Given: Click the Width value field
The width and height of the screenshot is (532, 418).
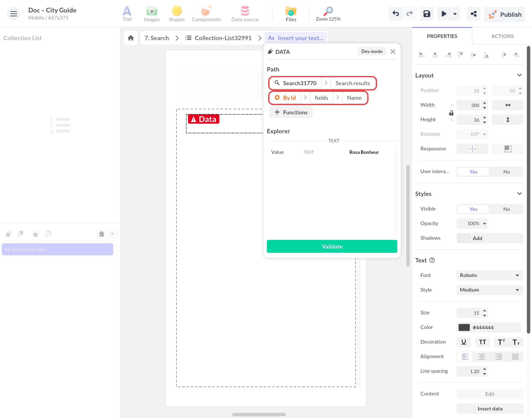Looking at the screenshot, I should (x=469, y=105).
